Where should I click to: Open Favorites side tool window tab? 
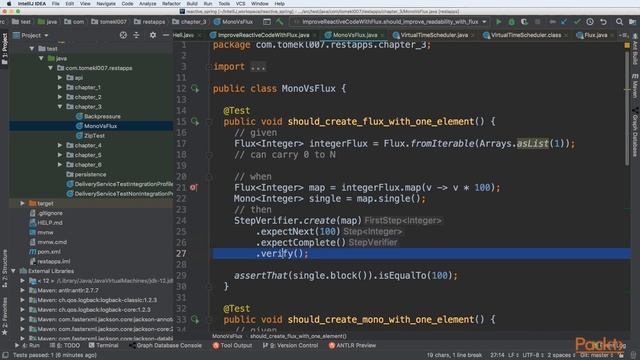pyautogui.click(x=4, y=316)
